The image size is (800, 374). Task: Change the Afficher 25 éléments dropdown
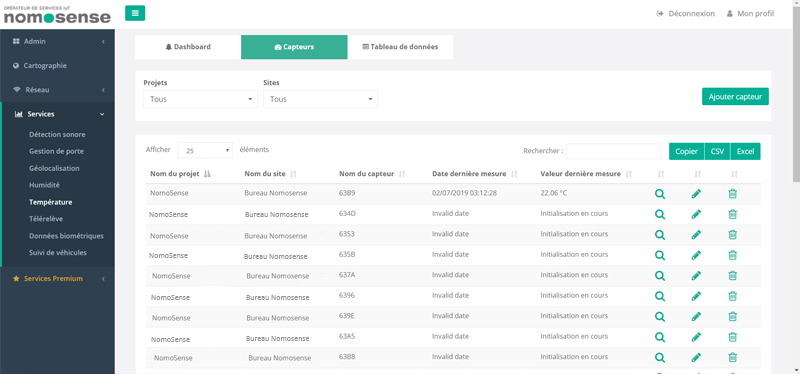[205, 151]
